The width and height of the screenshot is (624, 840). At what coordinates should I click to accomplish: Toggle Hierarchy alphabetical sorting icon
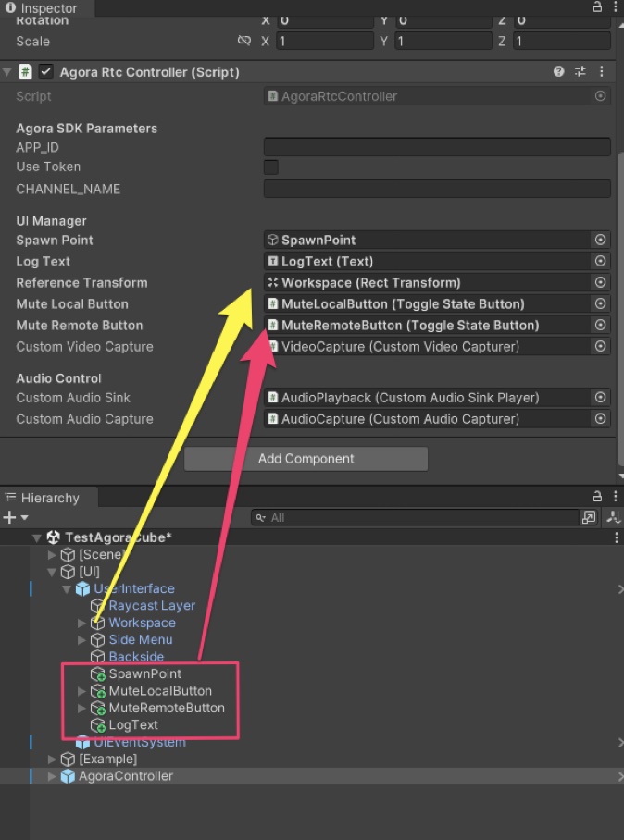point(614,517)
